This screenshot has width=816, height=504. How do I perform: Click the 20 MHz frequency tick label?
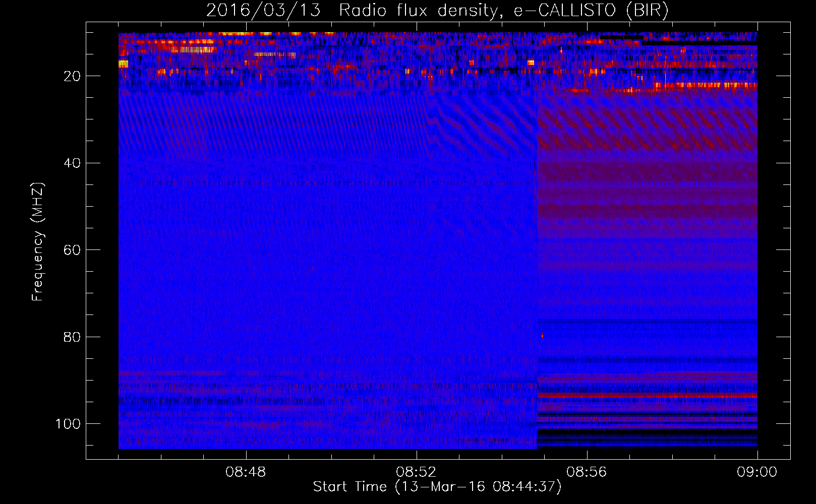click(72, 77)
